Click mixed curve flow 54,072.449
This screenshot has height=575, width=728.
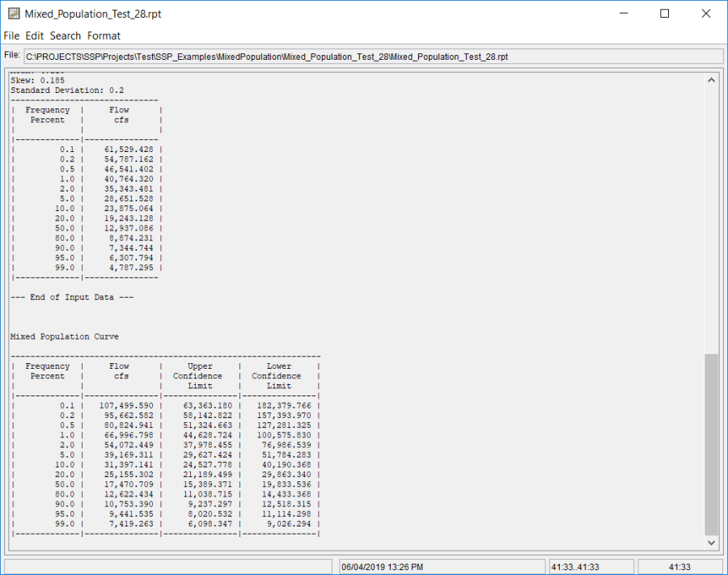[x=129, y=445]
